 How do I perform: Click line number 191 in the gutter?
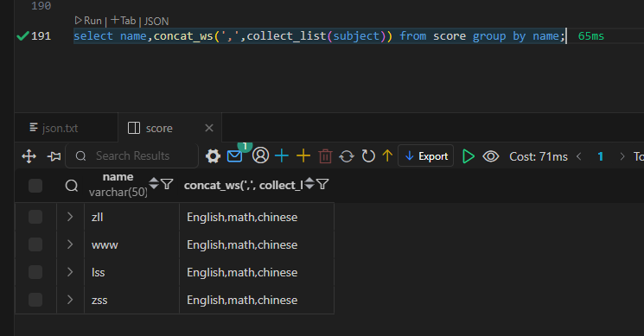[41, 36]
